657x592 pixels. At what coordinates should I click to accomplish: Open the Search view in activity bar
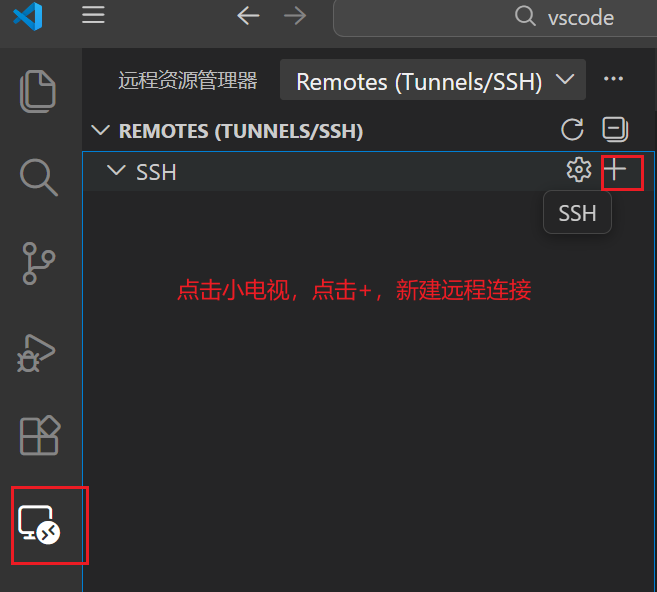click(39, 177)
